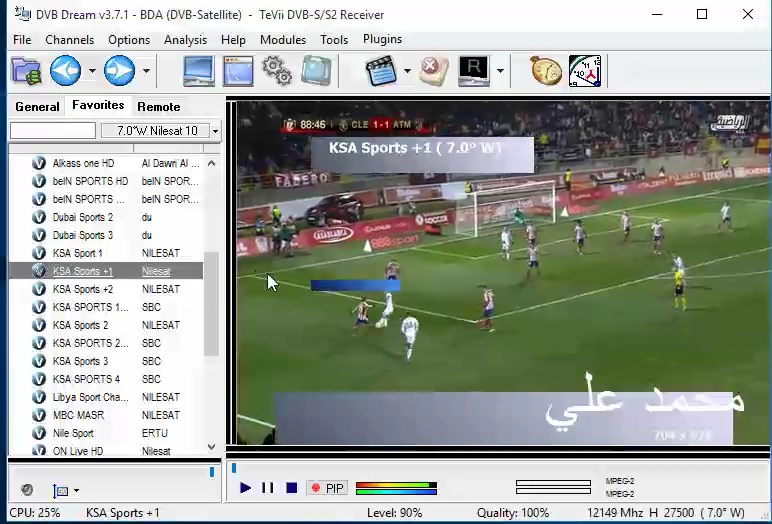772x524 pixels.
Task: Click the light blue panel toolbar icon
Action: coord(316,71)
